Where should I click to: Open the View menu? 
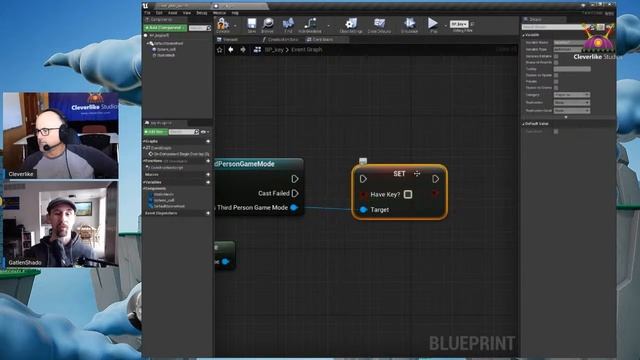(x=187, y=13)
